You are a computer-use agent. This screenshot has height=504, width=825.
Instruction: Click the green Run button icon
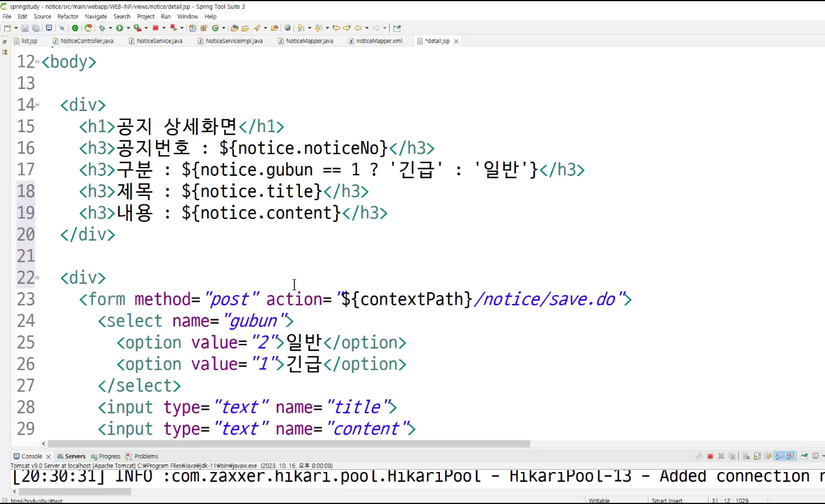pos(119,28)
